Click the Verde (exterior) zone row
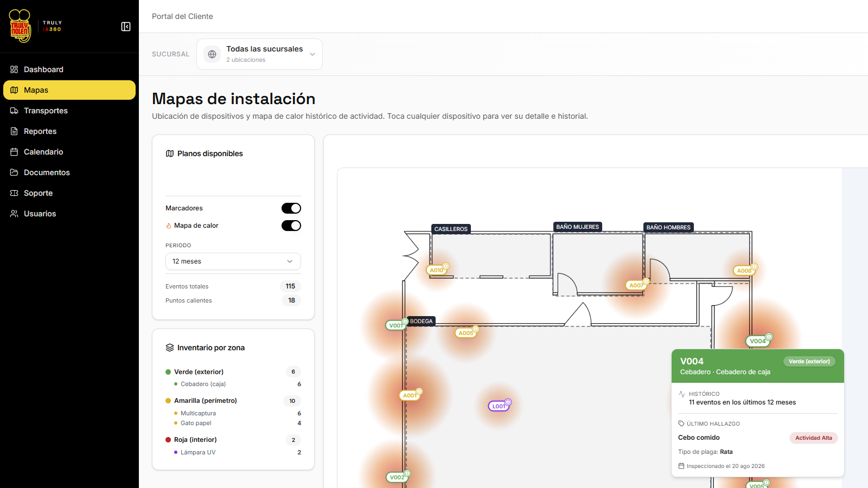The image size is (868, 488). 233,372
